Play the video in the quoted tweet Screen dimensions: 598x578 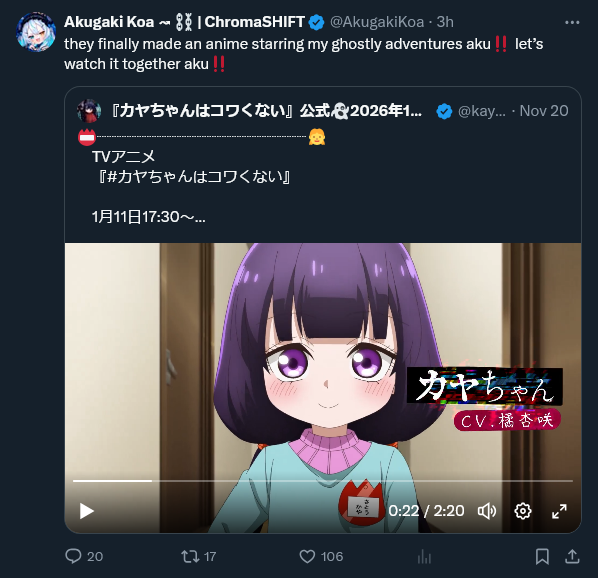tap(87, 511)
